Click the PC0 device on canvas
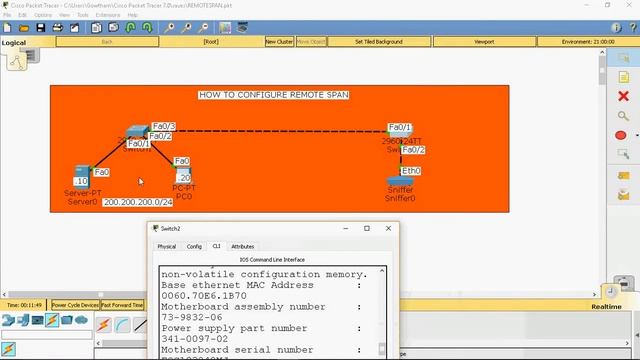This screenshot has height=360, width=640. pos(184,176)
